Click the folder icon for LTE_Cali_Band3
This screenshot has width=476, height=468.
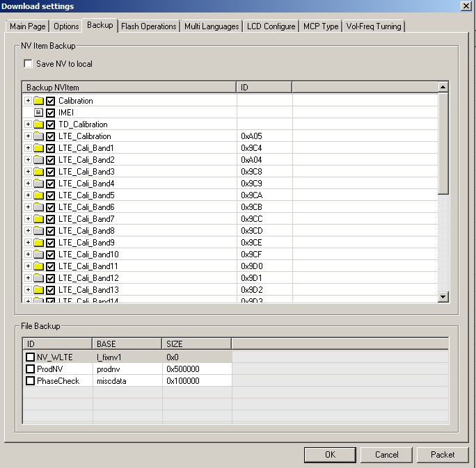tap(39, 172)
